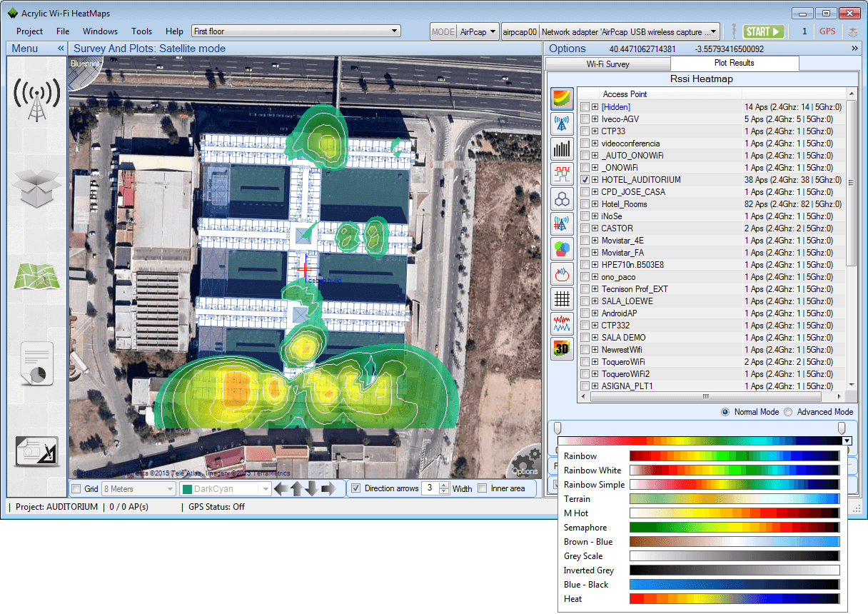Viewport: 868px width, 614px height.
Task: Select the RSSI heatmap plot icon
Action: 562,100
